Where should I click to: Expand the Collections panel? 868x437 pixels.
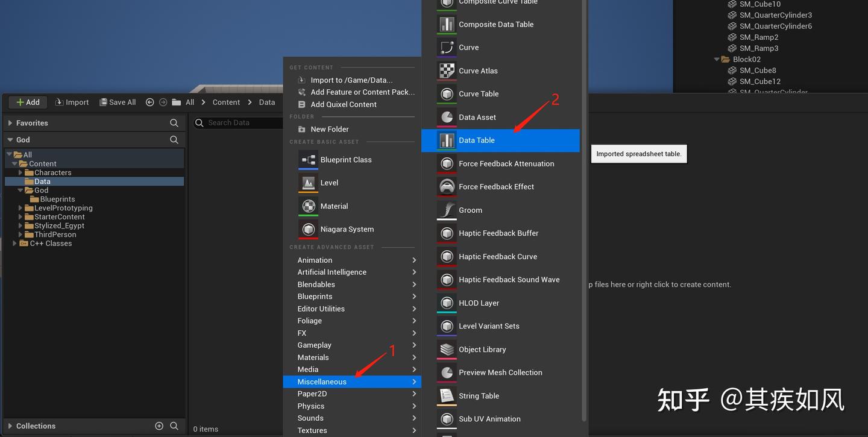10,426
